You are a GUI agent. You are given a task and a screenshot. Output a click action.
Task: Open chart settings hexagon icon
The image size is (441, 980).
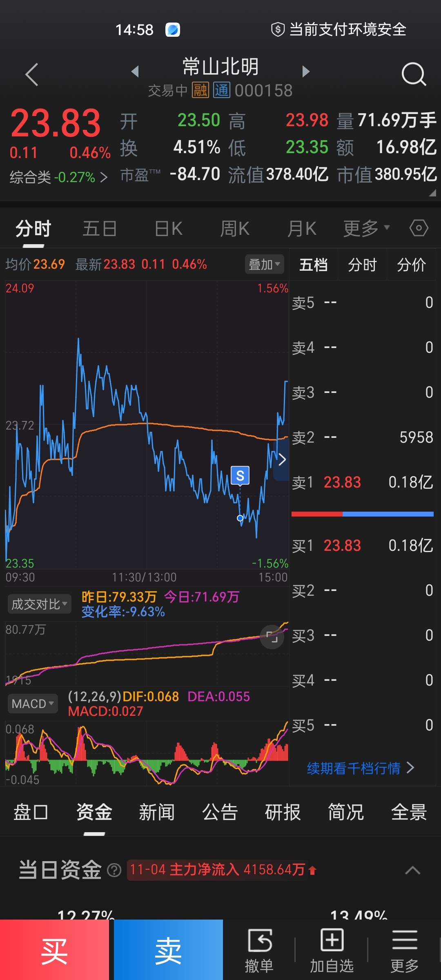coord(419,228)
